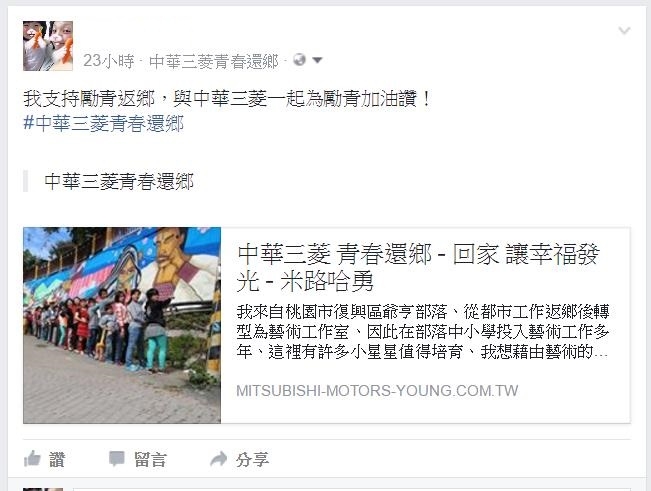Click the 留言 comment button label

pyautogui.click(x=150, y=459)
